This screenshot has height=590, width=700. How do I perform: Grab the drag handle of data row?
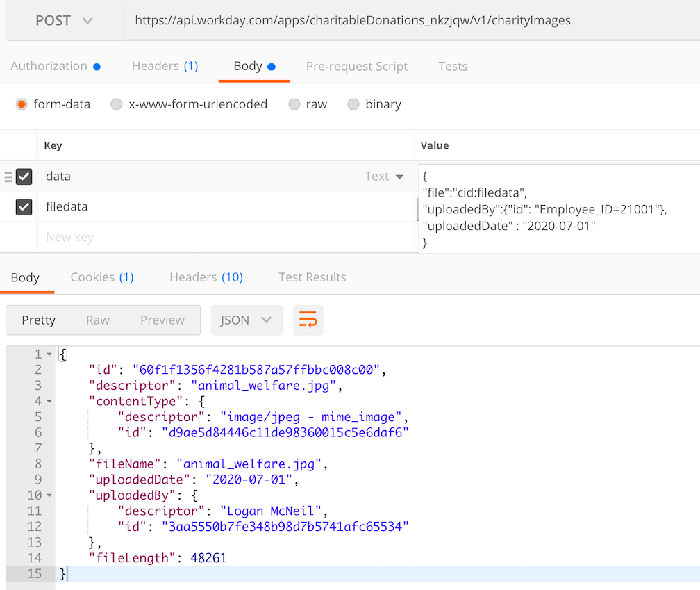(8, 177)
